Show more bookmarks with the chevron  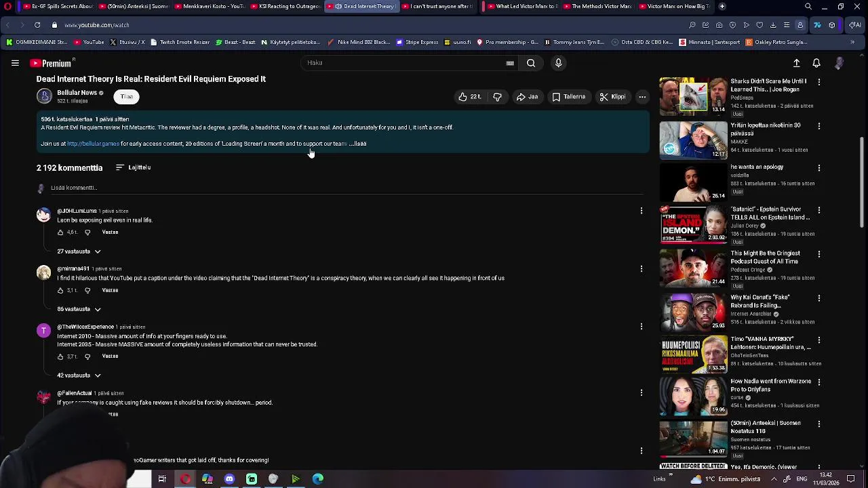click(x=852, y=42)
